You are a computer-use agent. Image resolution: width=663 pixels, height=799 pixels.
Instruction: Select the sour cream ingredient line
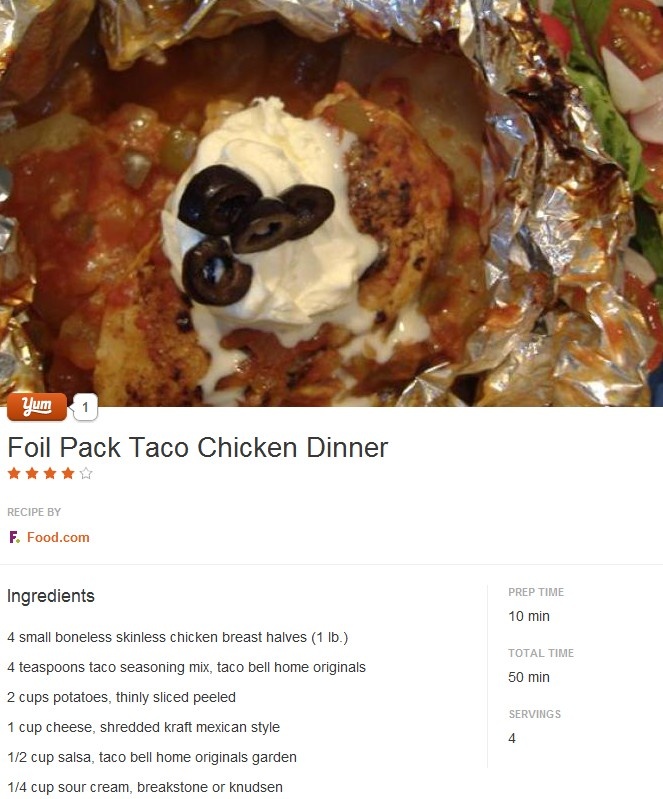point(145,787)
